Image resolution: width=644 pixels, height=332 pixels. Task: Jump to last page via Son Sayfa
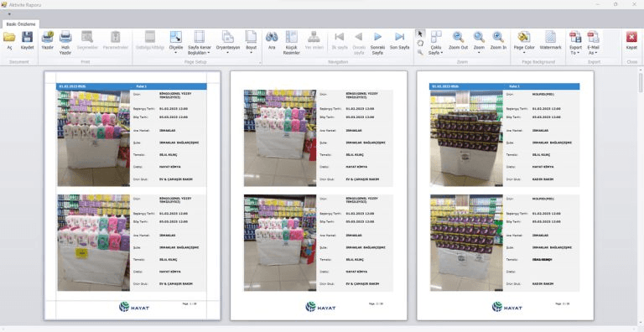coord(399,41)
